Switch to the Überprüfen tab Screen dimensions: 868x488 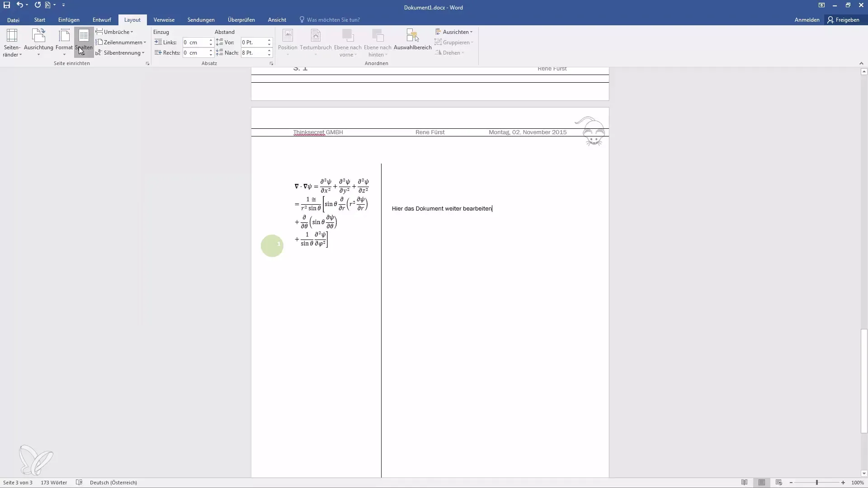coord(241,20)
